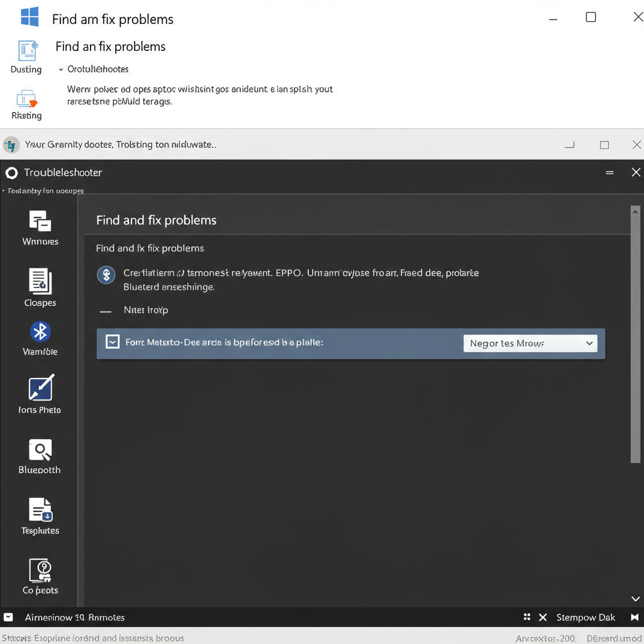Image resolution: width=644 pixels, height=644 pixels.
Task: Click Airnerinow 19 Rarnotes in bottom bar
Action: coord(75,618)
